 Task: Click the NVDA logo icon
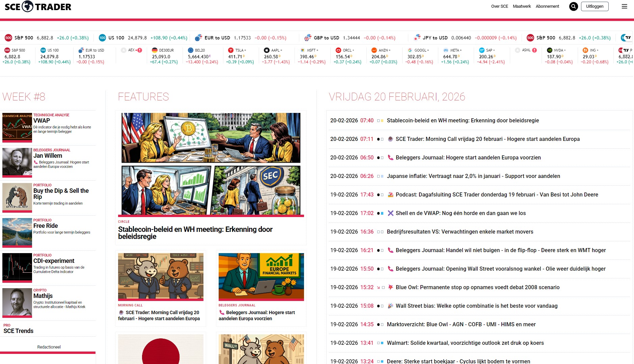point(550,50)
